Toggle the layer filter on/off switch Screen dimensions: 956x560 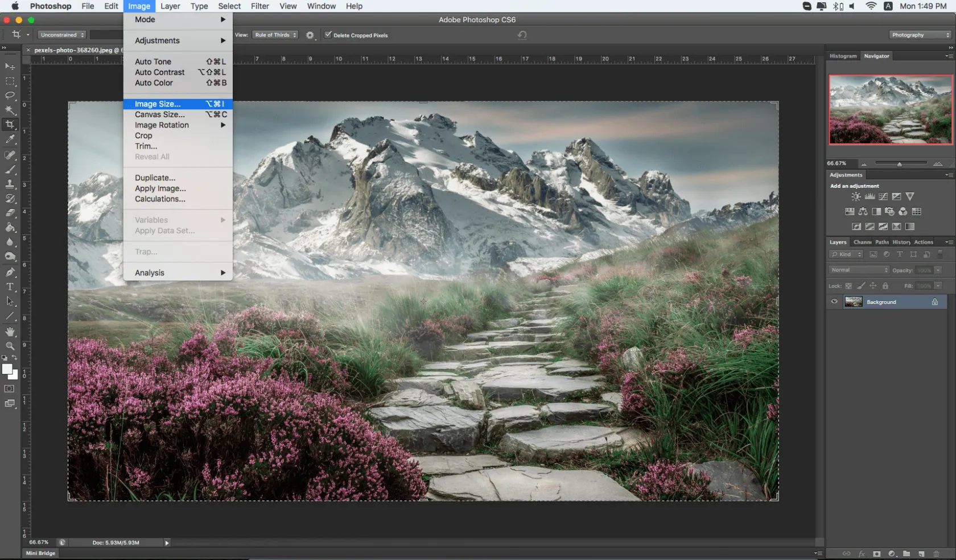click(x=940, y=254)
